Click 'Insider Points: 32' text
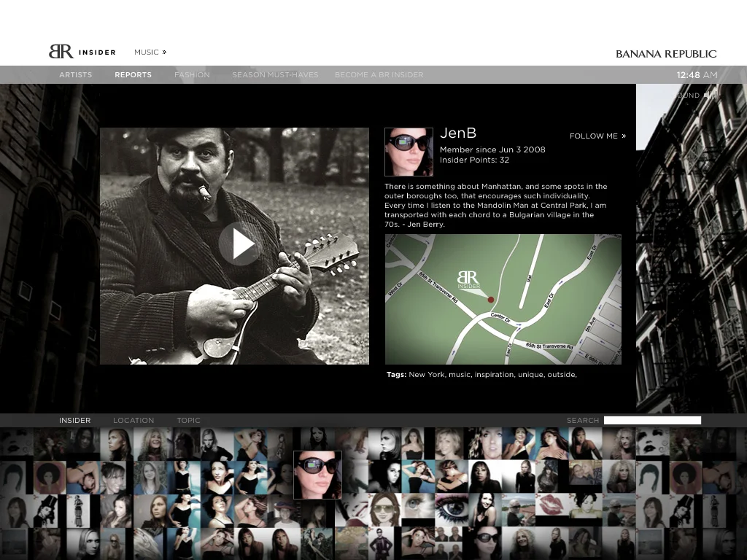This screenshot has width=747, height=560. pos(474,160)
